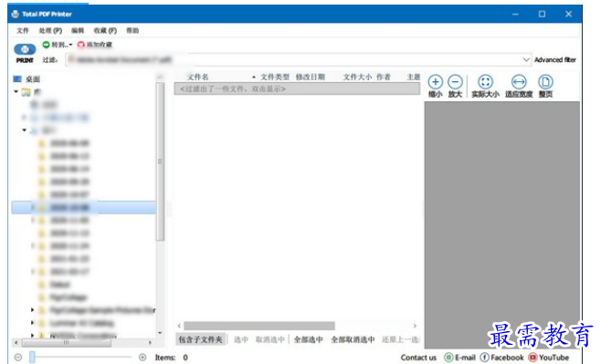
Task: Click the 取消选中 button
Action: click(269, 339)
